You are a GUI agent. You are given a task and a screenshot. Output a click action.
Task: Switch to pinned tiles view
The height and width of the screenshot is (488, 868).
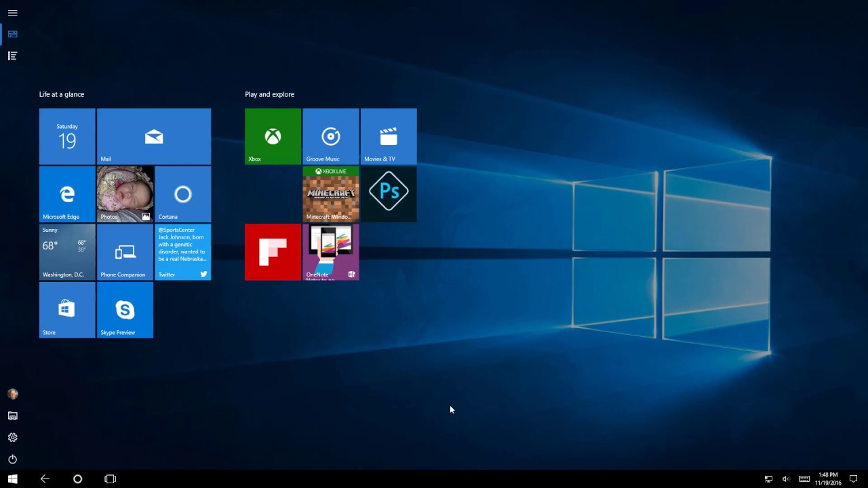coord(12,34)
